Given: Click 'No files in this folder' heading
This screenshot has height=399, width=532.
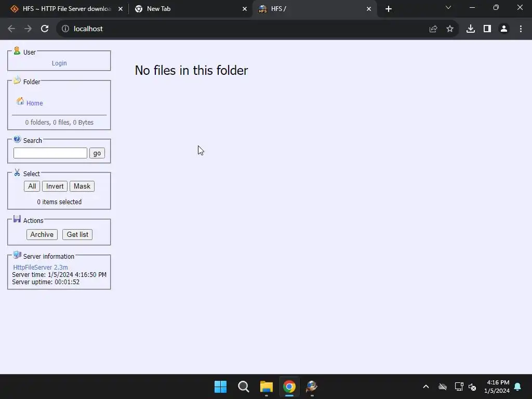Looking at the screenshot, I should click(191, 71).
